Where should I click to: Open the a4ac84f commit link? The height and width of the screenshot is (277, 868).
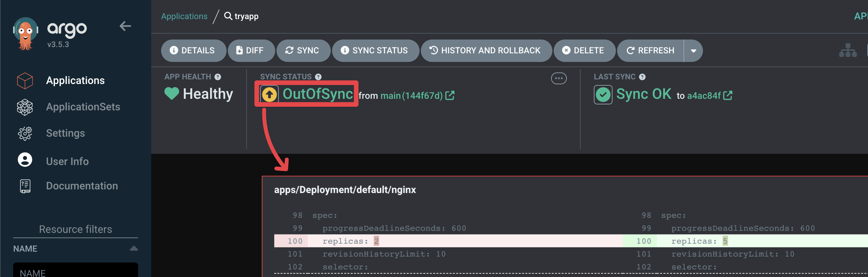pos(704,96)
